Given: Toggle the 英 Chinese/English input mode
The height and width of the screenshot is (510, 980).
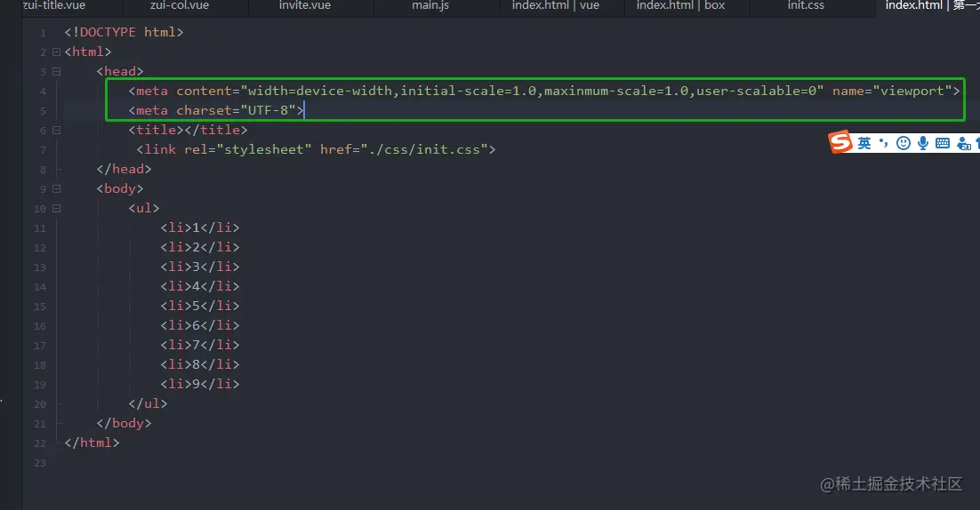Looking at the screenshot, I should [864, 144].
